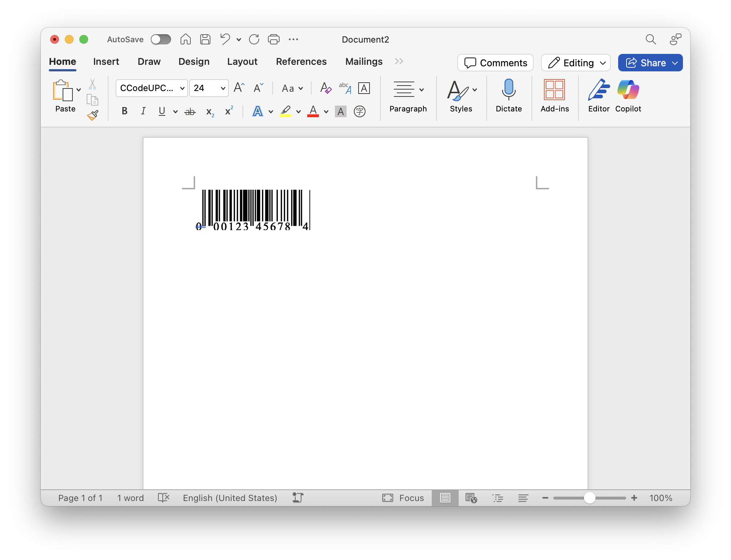731x560 pixels.
Task: Expand Paste options arrow
Action: click(79, 90)
